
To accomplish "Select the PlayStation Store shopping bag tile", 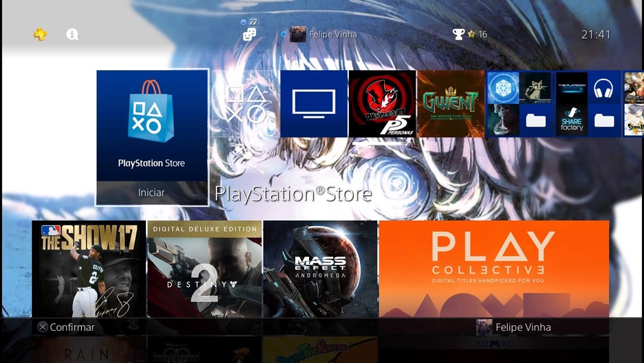I will pyautogui.click(x=152, y=126).
